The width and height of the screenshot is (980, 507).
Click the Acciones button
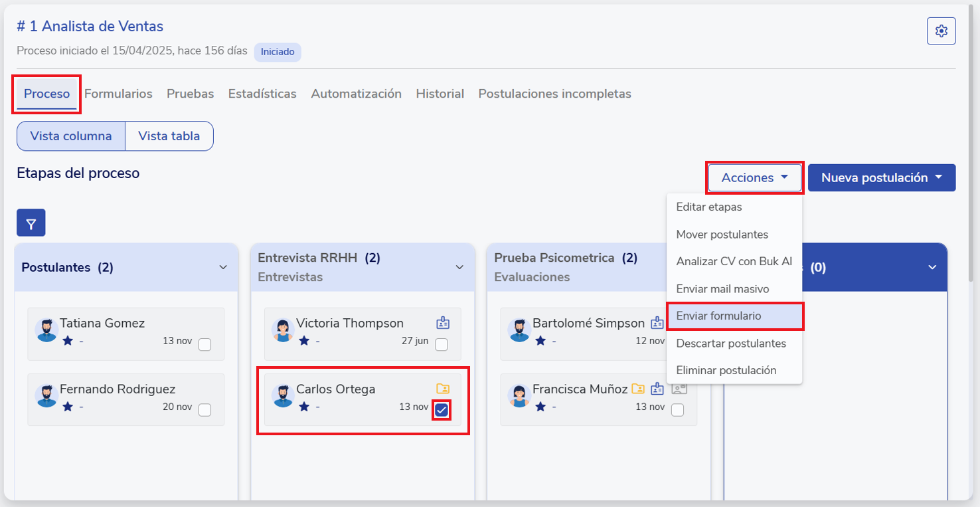click(755, 178)
